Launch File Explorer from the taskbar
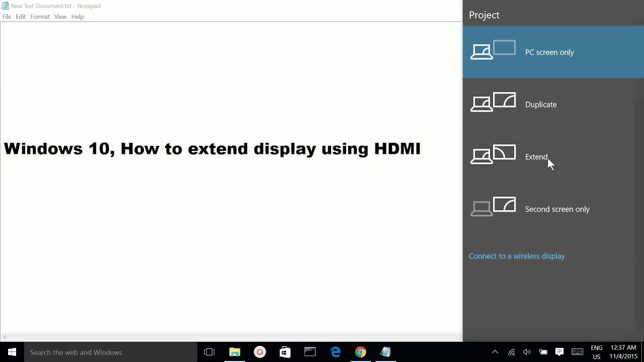Screen dimensions: 644x362 point(235,352)
